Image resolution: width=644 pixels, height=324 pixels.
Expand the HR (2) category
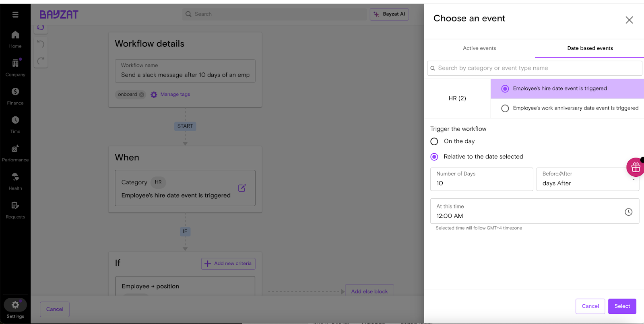tap(457, 98)
